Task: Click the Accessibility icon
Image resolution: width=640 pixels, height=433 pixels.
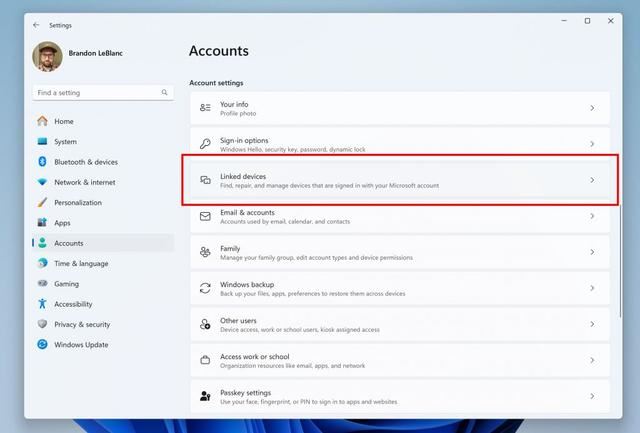Action: coord(42,304)
